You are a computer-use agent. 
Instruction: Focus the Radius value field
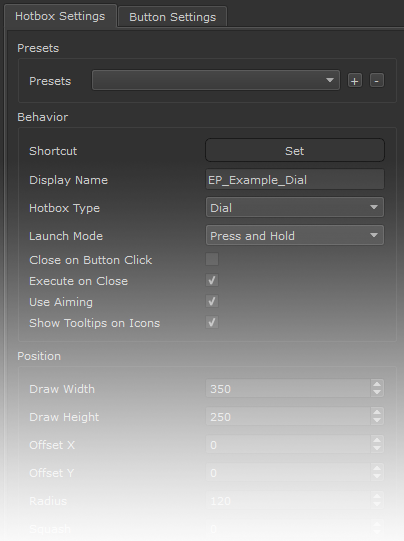[288, 501]
